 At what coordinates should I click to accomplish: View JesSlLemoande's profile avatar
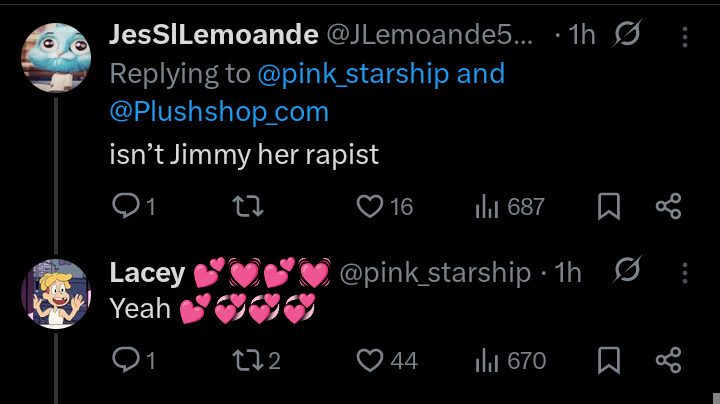click(56, 58)
